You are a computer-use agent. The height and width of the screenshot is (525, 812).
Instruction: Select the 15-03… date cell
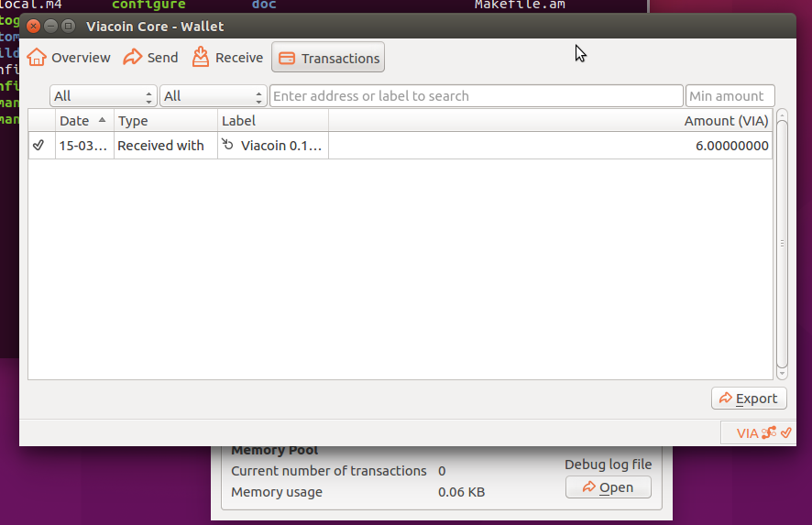(x=84, y=146)
